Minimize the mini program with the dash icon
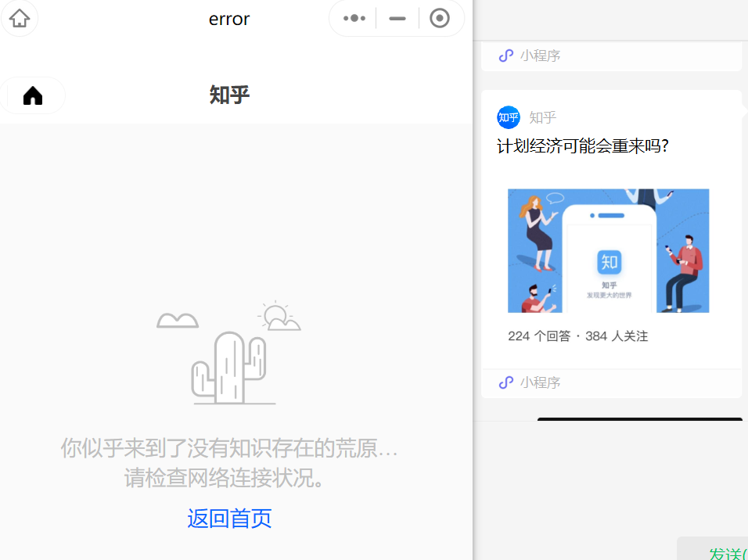 397,19
